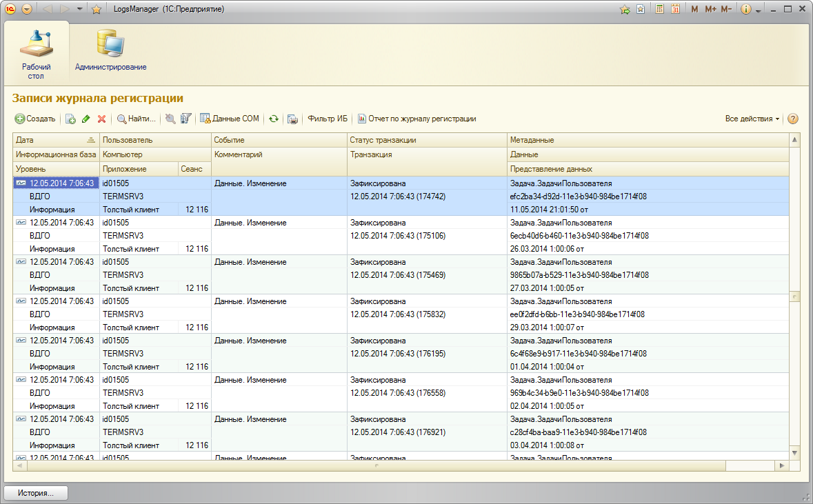Viewport: 813px width, 504px height.
Task: Expand the dropdown arrow beside info icon
Action: point(759,10)
